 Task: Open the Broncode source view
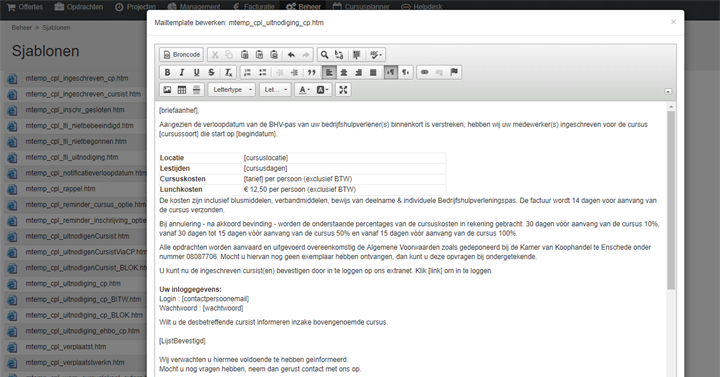[181, 55]
